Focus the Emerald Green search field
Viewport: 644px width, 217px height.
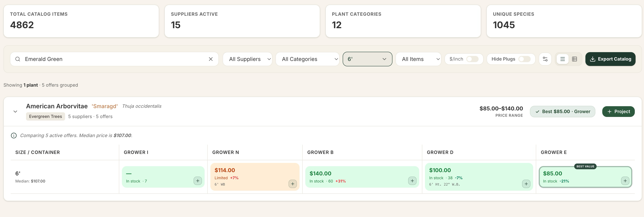click(x=114, y=59)
